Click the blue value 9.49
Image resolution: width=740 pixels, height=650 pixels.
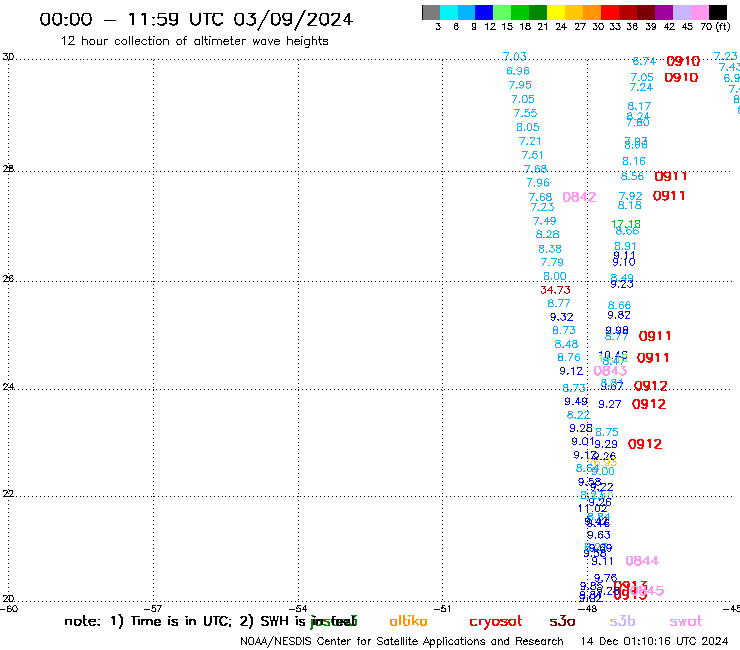click(x=576, y=401)
